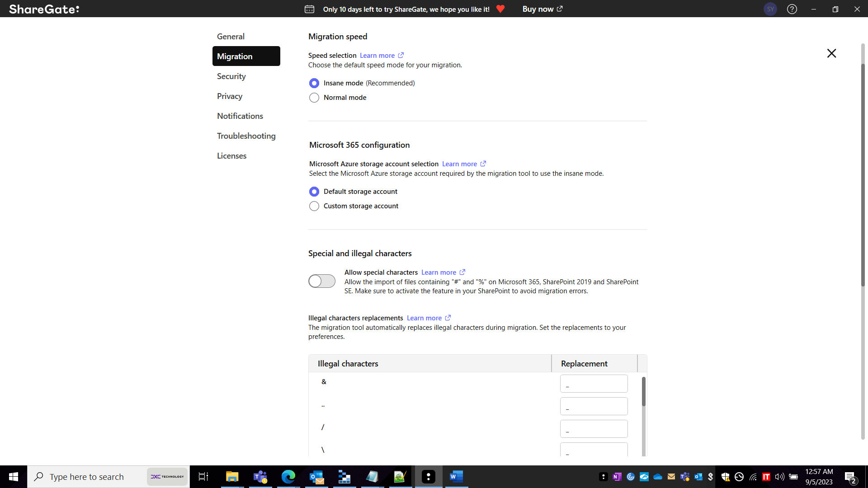Click the illegal characters table scrollbar
The image size is (868, 488).
(644, 391)
